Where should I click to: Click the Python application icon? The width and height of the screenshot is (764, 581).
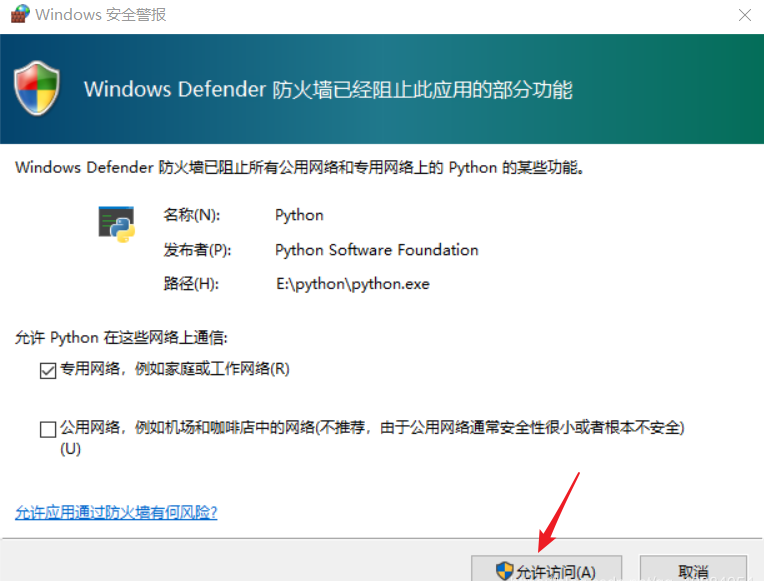coord(116,224)
